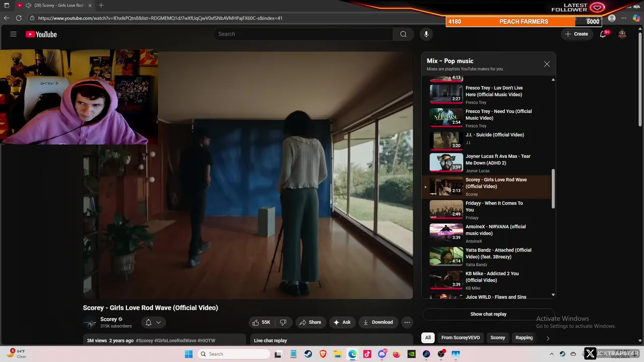Open File Explorer from the taskbar
644x362 pixels.
[338, 354]
